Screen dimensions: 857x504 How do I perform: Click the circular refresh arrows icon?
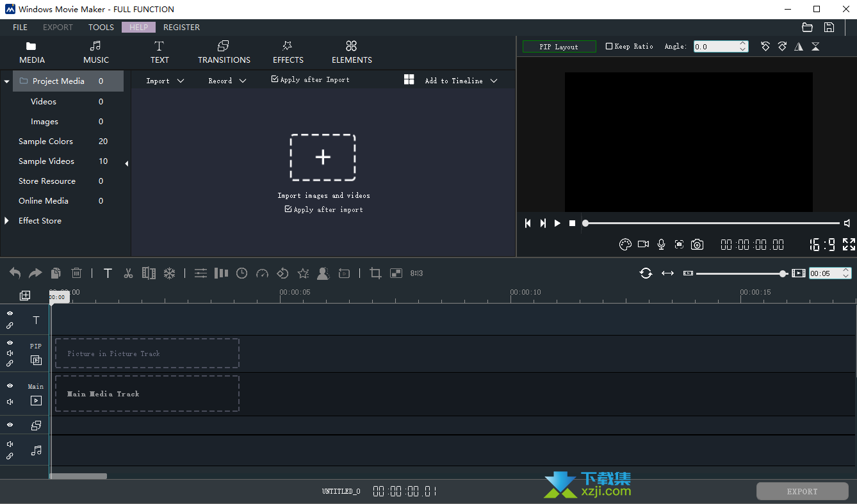[646, 273]
